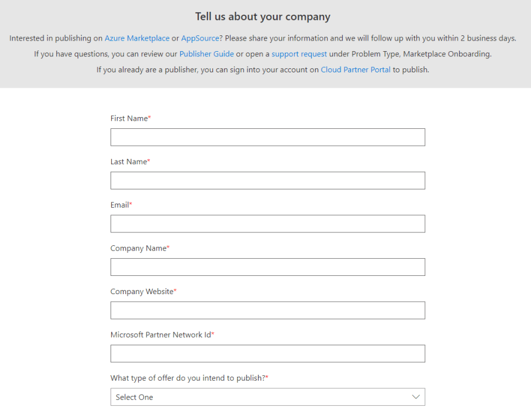The width and height of the screenshot is (531, 420).
Task: Click the Microsoft Partner Network Id field
Action: 268,354
